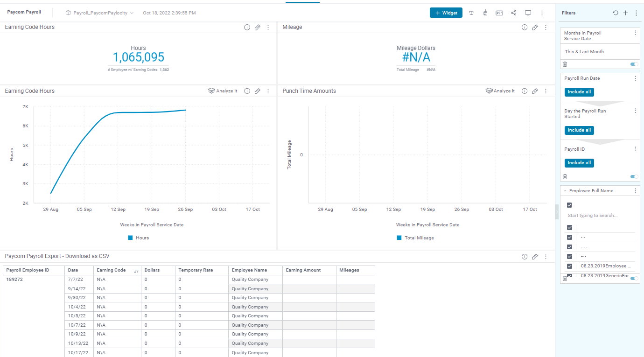Open Payroll Run Date filter menu
Viewport: 644px width, 357px height.
(x=635, y=78)
